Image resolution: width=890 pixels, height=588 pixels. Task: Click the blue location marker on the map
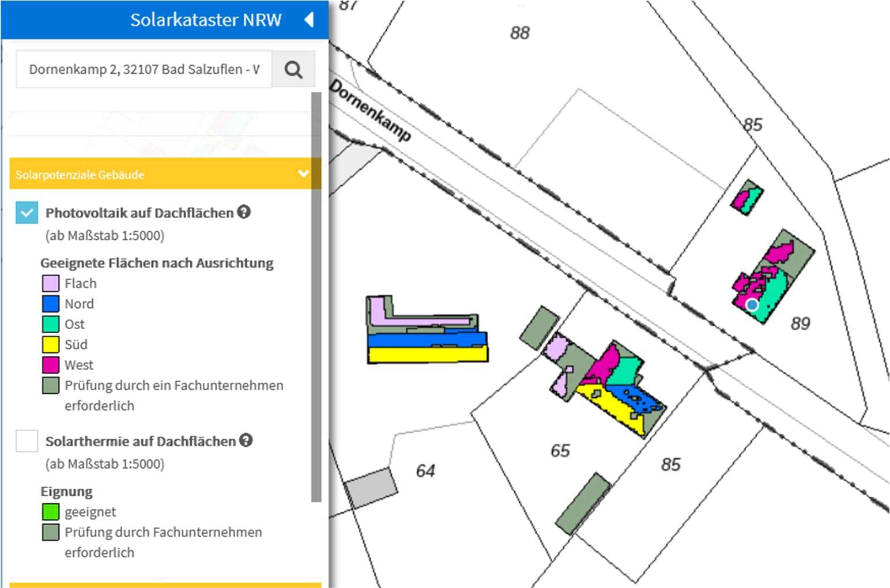(x=752, y=304)
